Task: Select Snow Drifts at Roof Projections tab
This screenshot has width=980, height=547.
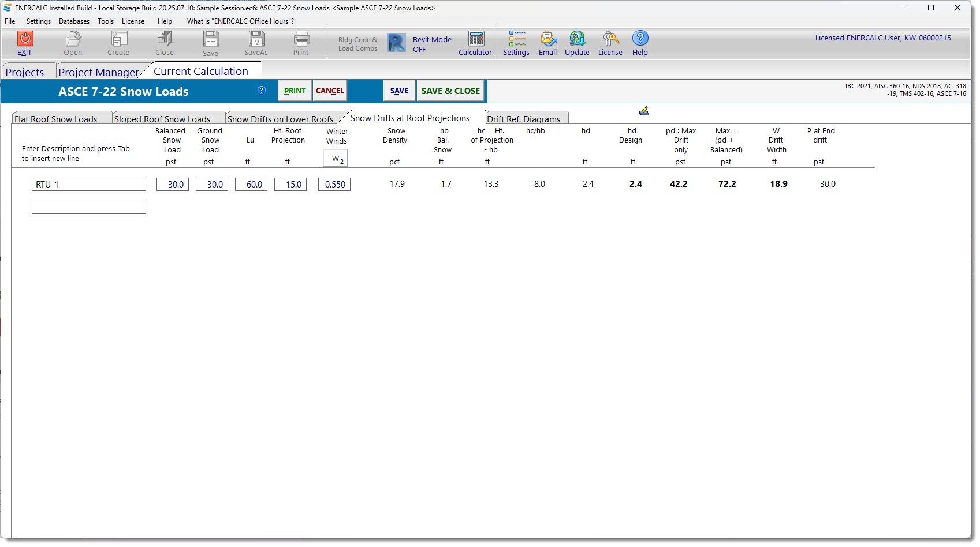Action: tap(410, 118)
